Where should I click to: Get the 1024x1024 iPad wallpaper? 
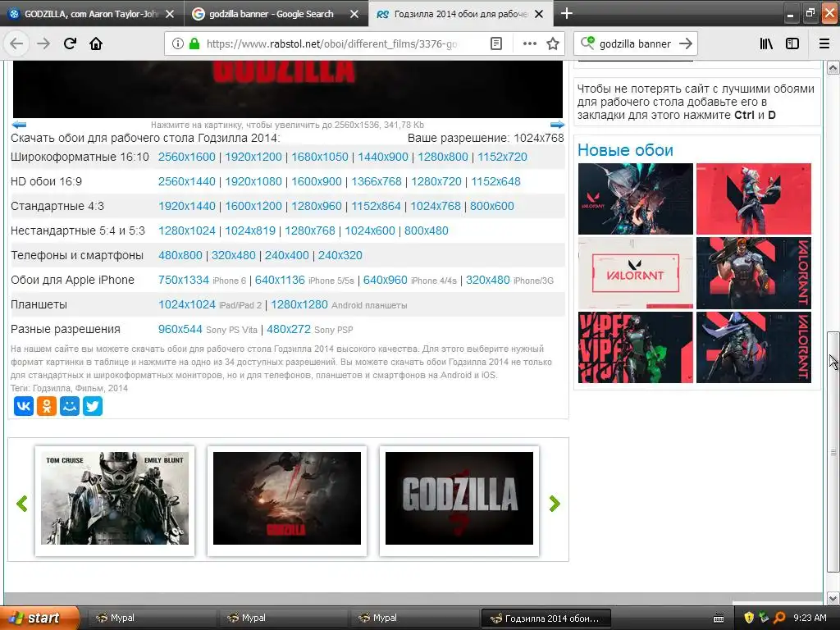pos(186,305)
